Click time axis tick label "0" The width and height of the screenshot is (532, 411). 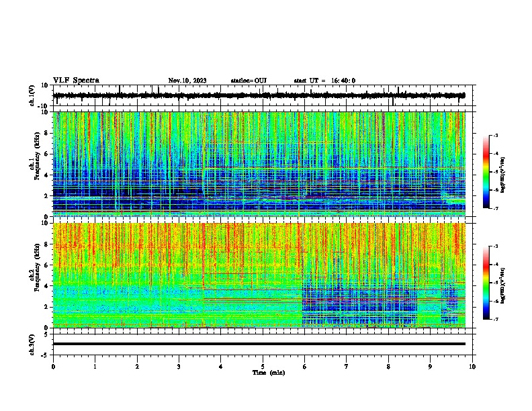pyautogui.click(x=53, y=367)
